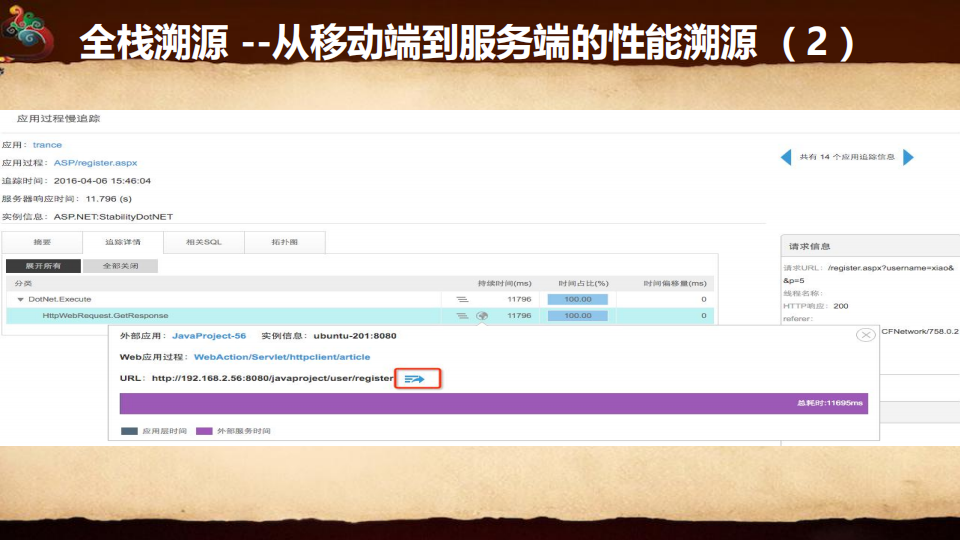960x540 pixels.
Task: Click the URL http://192.168.2.56:8080/javaproject/user/register
Action: [x=272, y=378]
